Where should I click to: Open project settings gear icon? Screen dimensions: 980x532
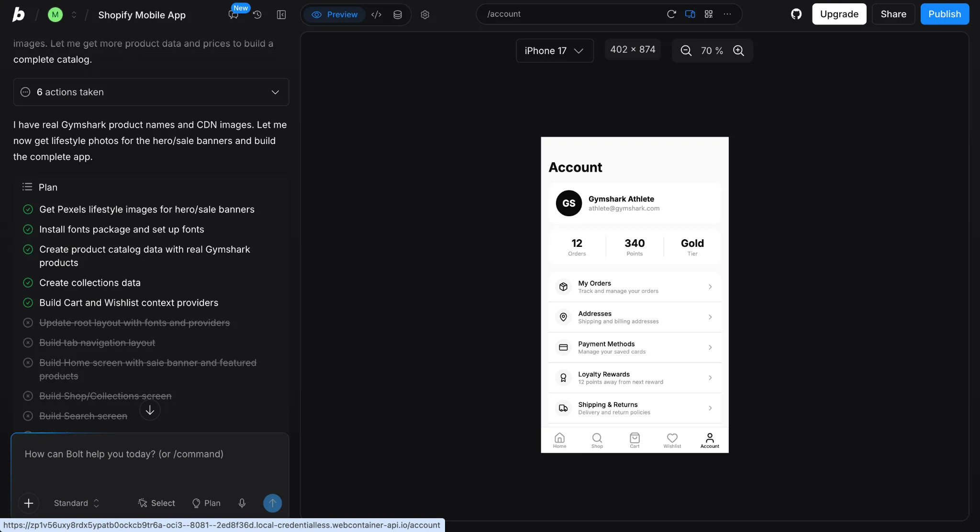point(425,15)
